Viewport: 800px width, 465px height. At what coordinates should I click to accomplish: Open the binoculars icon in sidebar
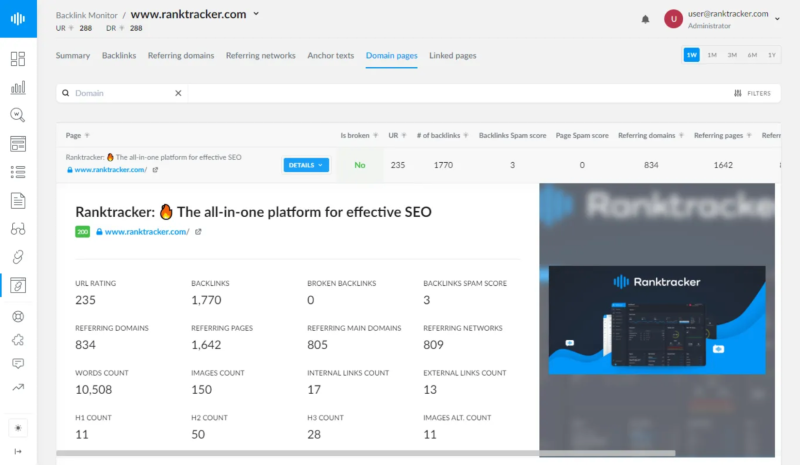pyautogui.click(x=18, y=229)
